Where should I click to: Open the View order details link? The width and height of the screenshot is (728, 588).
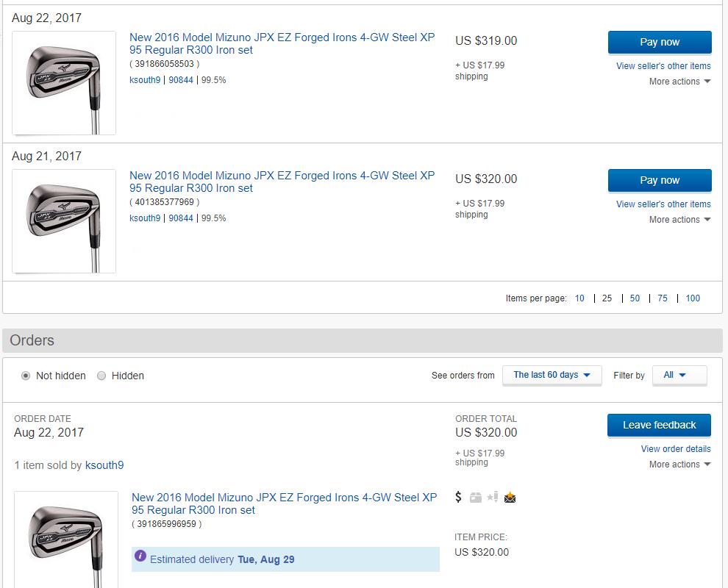(676, 449)
